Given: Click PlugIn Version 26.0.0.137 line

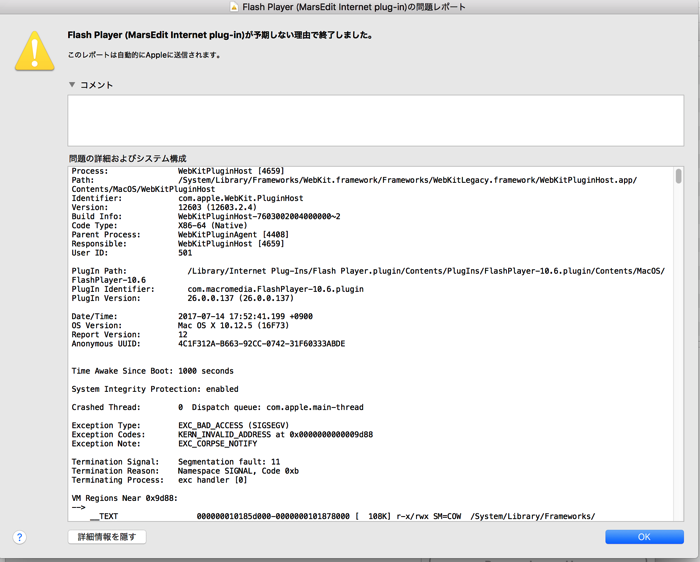Looking at the screenshot, I should pos(183,298).
